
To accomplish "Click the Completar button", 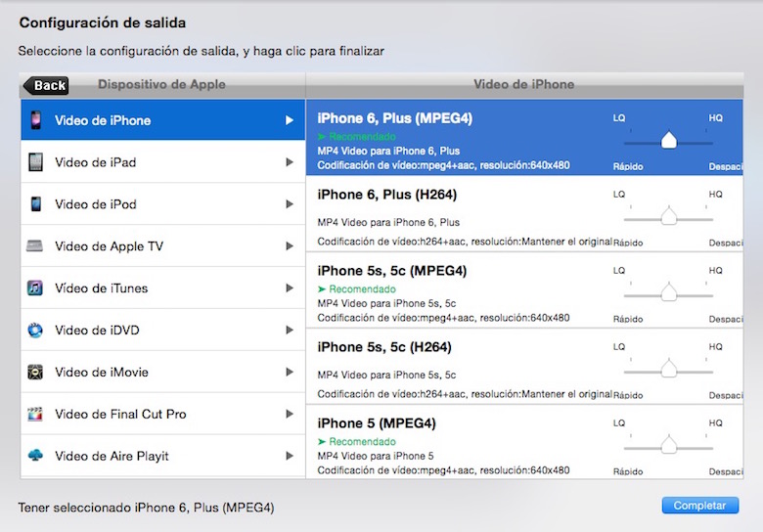I will 699,506.
